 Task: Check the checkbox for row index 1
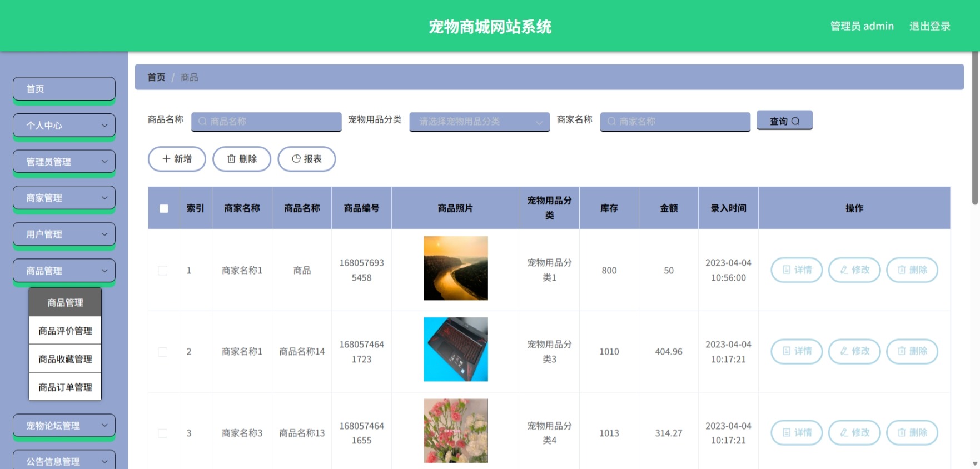click(163, 271)
